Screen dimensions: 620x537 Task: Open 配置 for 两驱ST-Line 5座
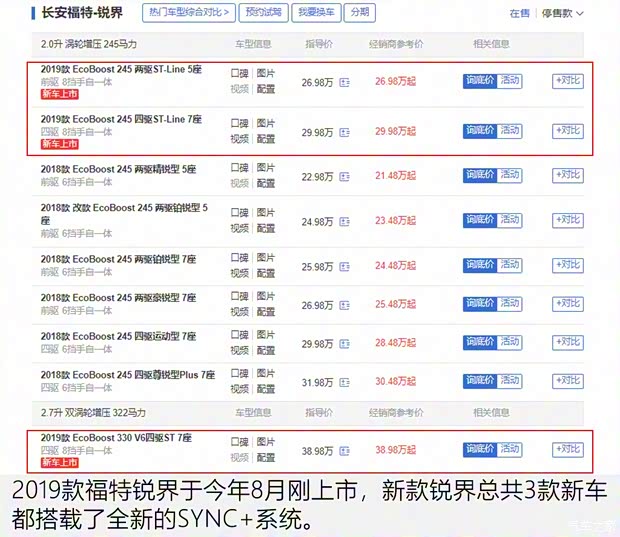tap(266, 89)
